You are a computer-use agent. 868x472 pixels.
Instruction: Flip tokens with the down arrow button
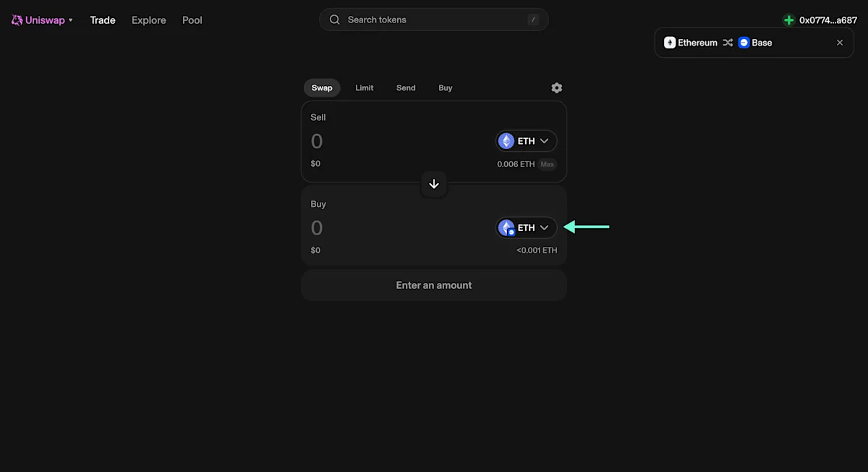434,184
